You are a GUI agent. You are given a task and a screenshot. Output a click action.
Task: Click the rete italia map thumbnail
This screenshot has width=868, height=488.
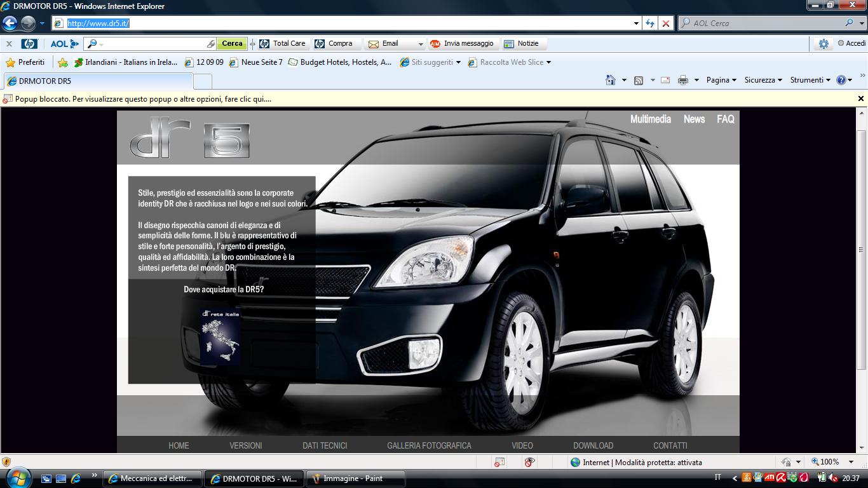tap(220, 336)
